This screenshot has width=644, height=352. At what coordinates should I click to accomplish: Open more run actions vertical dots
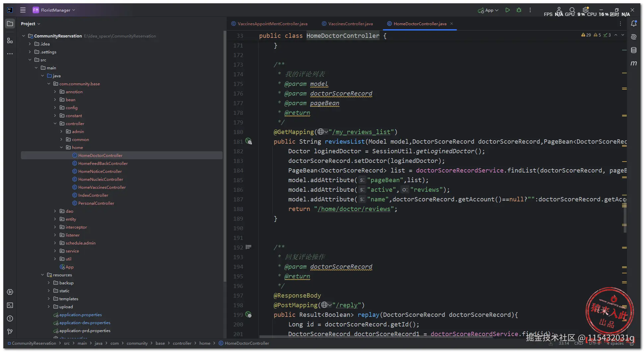[x=530, y=10]
